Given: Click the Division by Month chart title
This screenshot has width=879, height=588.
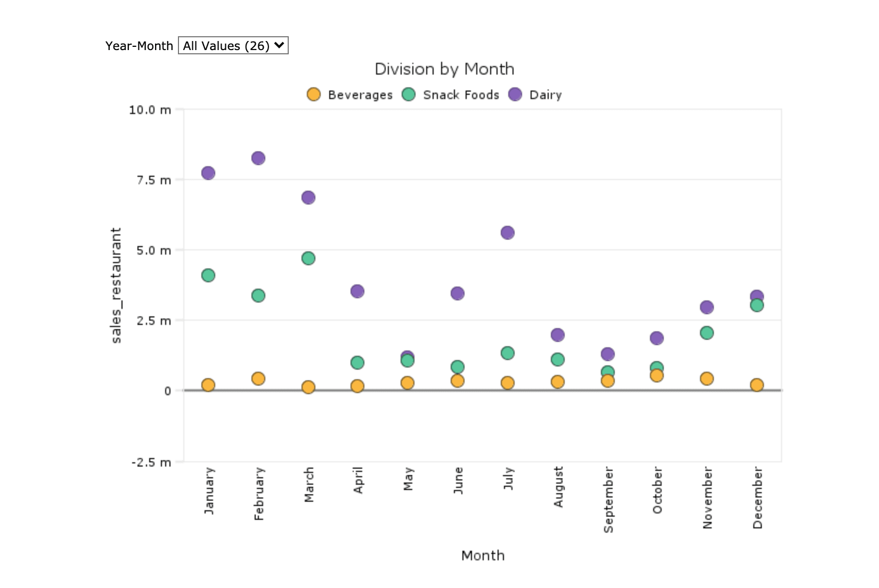Looking at the screenshot, I should (x=444, y=69).
